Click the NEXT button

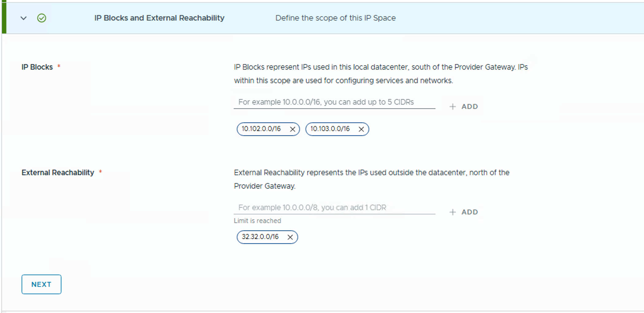(x=41, y=284)
